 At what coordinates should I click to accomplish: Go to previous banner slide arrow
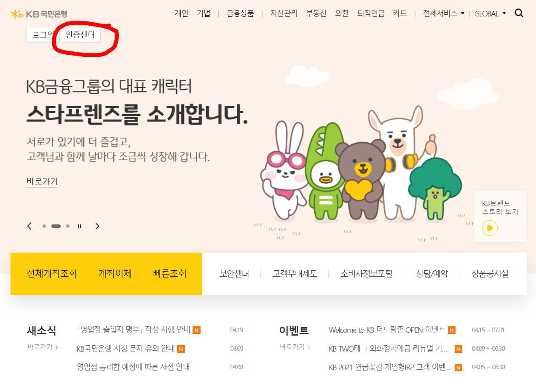pyautogui.click(x=29, y=226)
